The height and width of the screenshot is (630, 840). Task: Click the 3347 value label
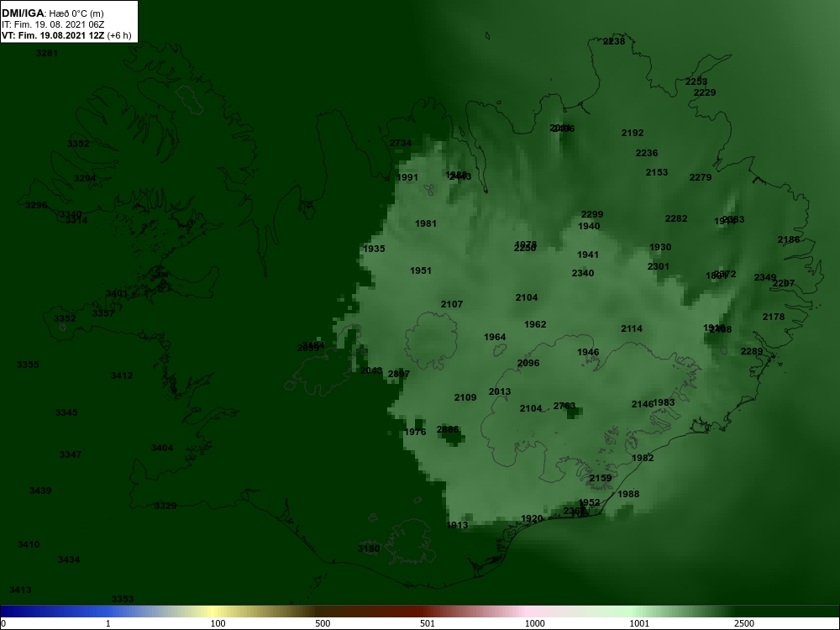pyautogui.click(x=71, y=454)
